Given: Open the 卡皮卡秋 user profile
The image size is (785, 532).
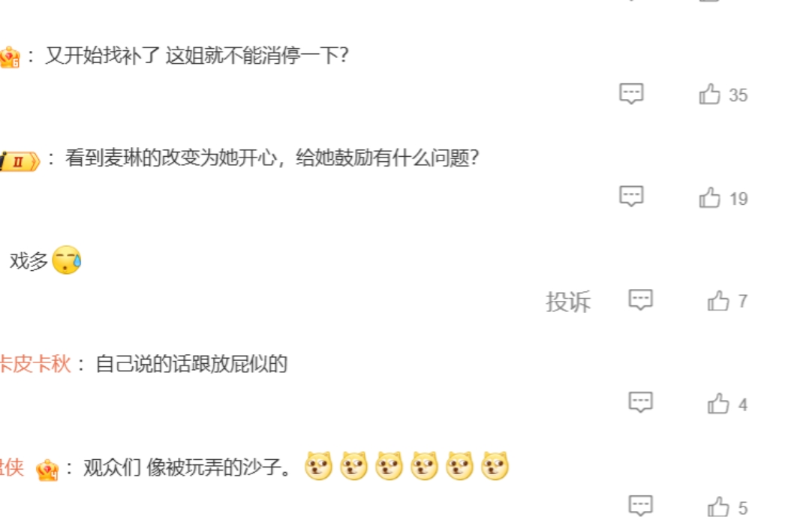Looking at the screenshot, I should [x=35, y=364].
